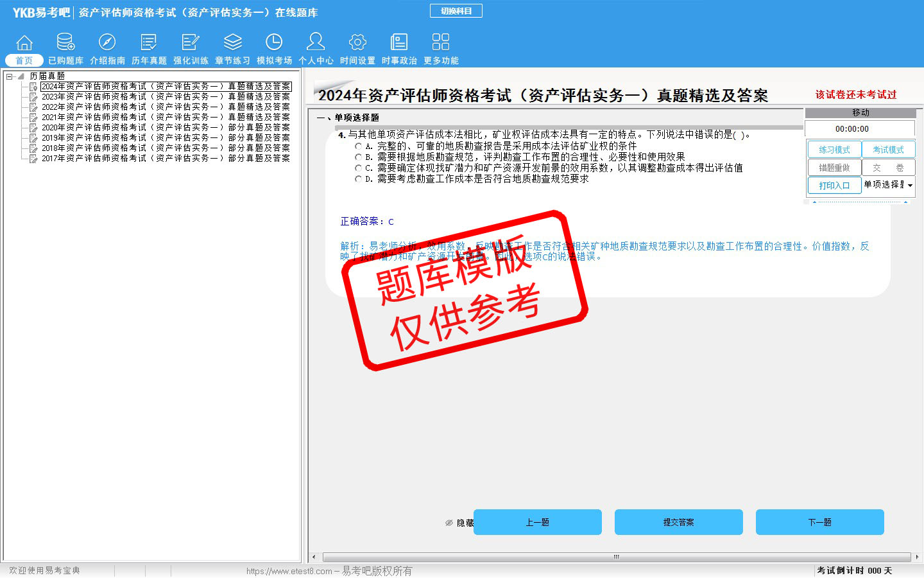Collapse the 历届真题 tree node
The image size is (924, 578).
click(x=10, y=76)
